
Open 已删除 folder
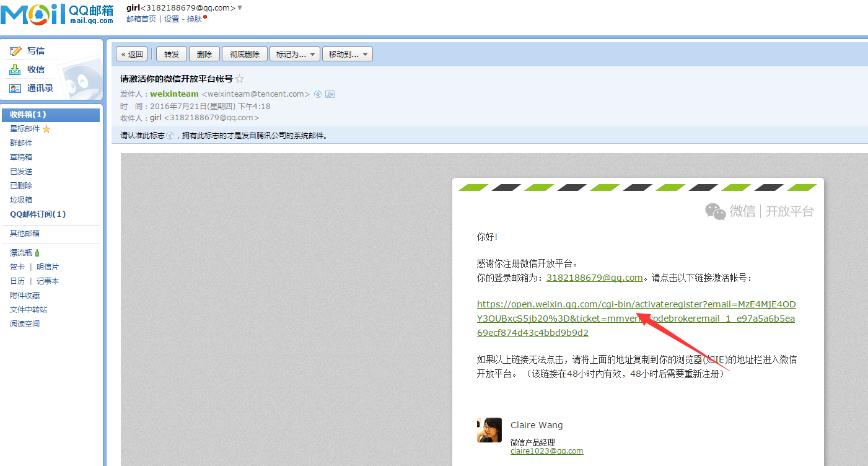pyautogui.click(x=21, y=186)
